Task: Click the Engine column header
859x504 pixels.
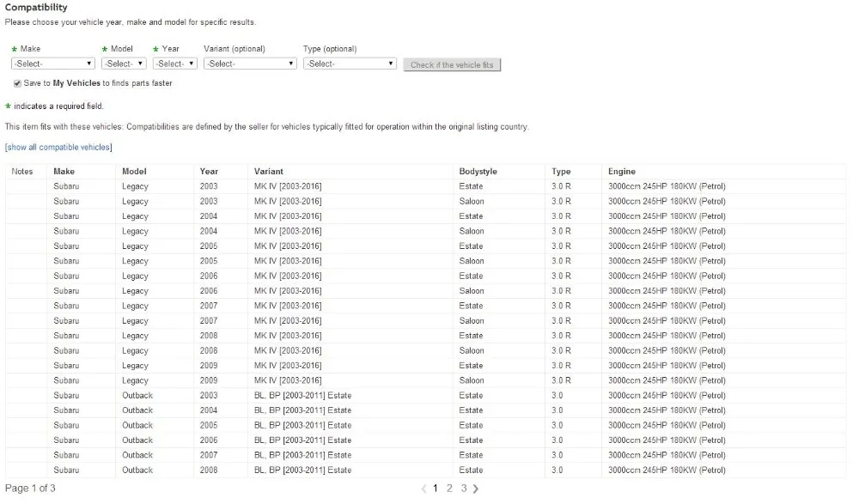Action: 622,172
